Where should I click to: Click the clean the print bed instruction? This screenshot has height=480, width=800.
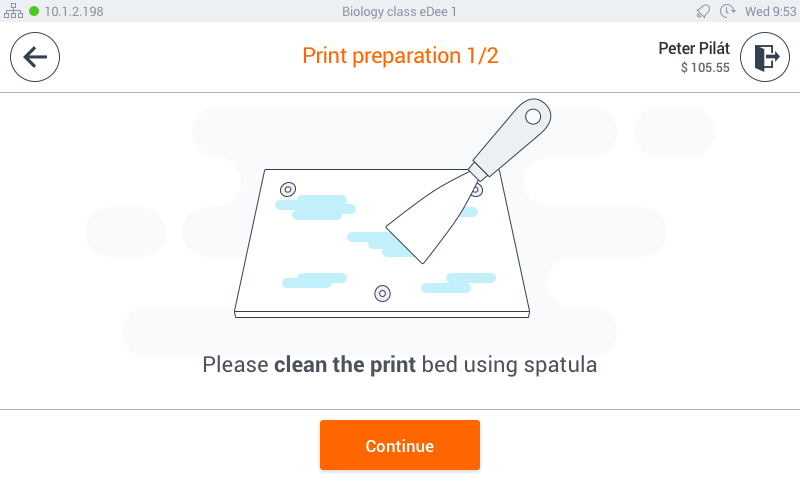pyautogui.click(x=399, y=364)
